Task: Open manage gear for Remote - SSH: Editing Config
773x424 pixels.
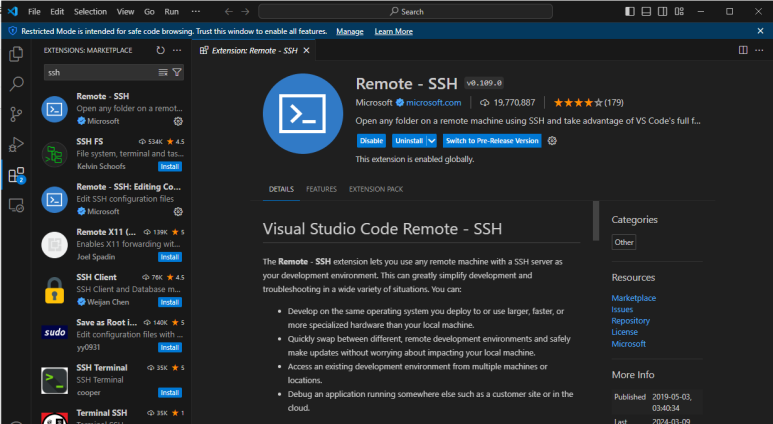Action: coord(178,212)
